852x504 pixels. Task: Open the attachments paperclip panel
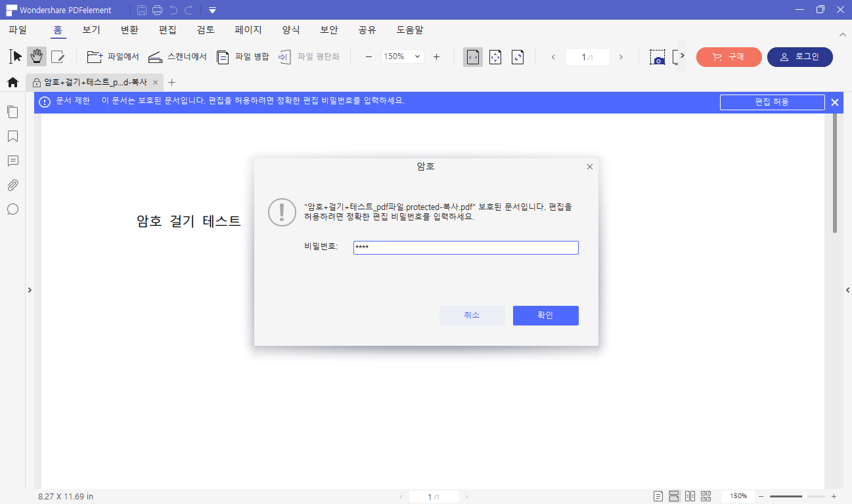click(12, 185)
